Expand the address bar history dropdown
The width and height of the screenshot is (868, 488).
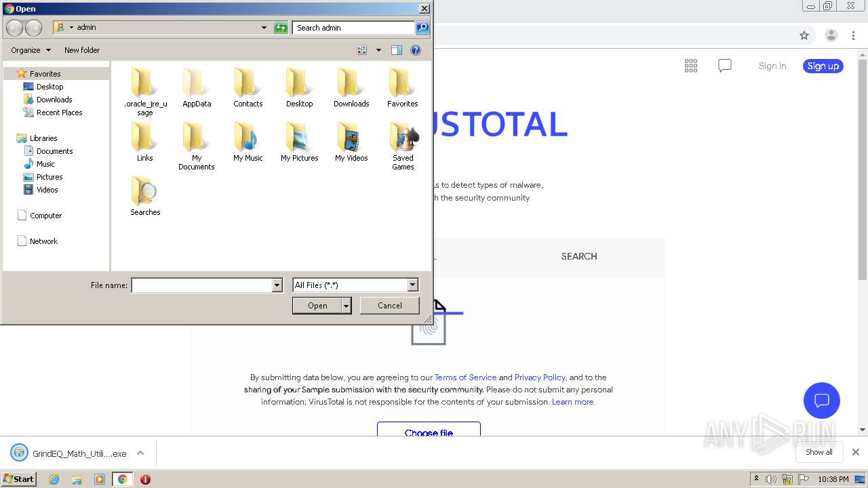(264, 28)
